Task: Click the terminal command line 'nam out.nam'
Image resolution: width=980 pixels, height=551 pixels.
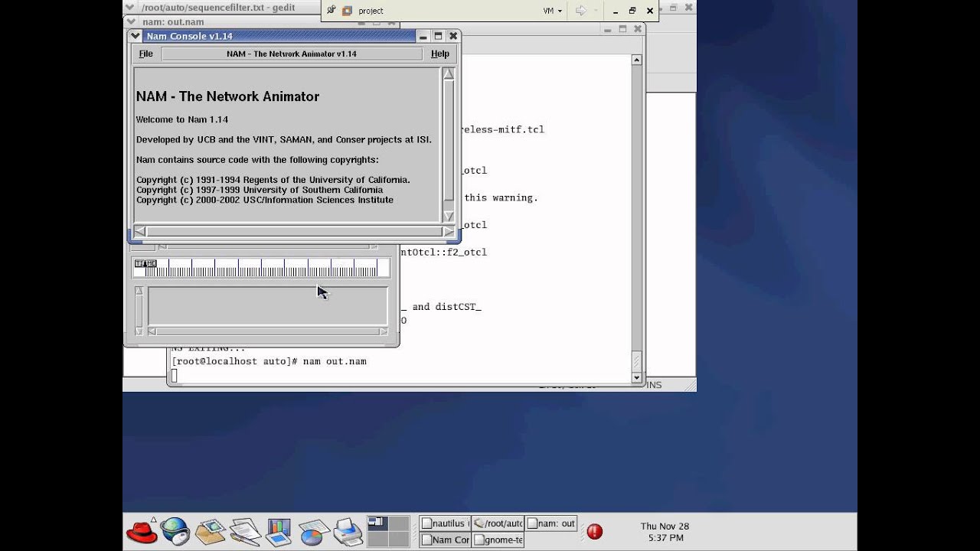Action: (x=335, y=361)
